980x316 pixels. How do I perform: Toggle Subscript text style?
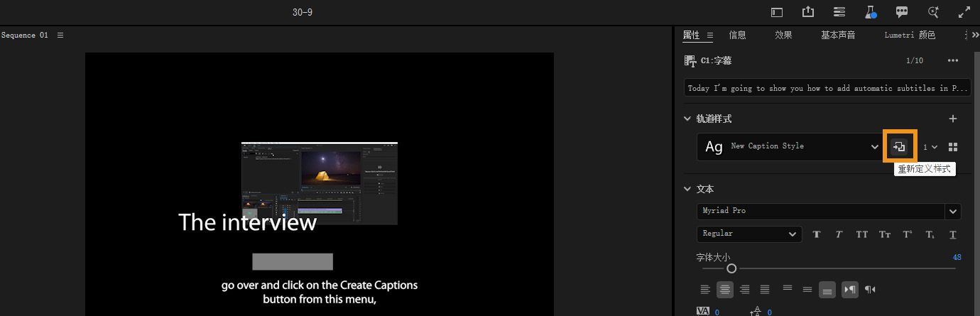930,234
